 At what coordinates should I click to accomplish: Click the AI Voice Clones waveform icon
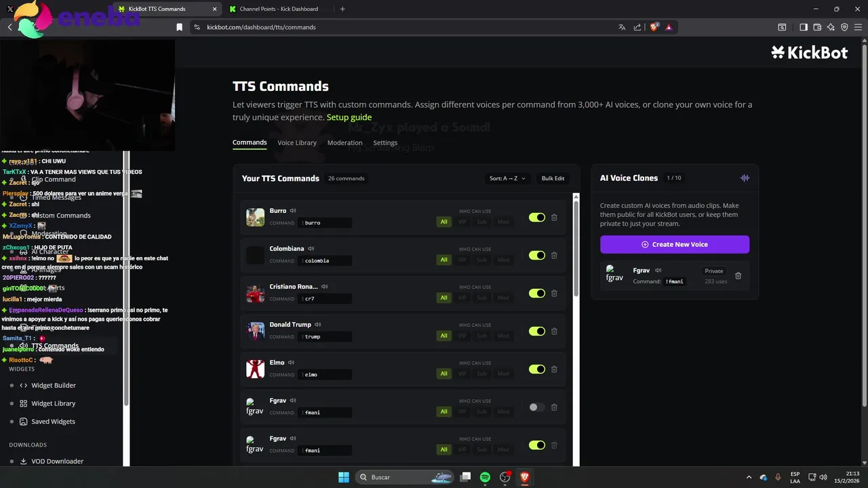tap(745, 178)
